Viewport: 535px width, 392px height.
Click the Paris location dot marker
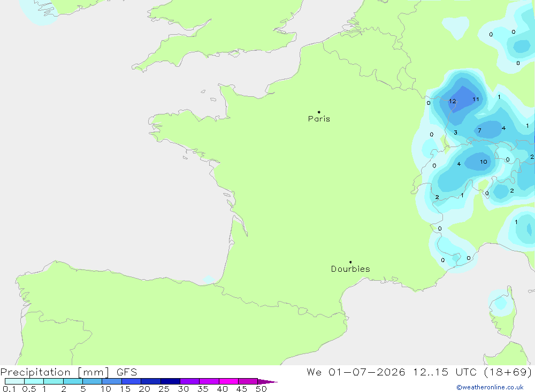(319, 112)
